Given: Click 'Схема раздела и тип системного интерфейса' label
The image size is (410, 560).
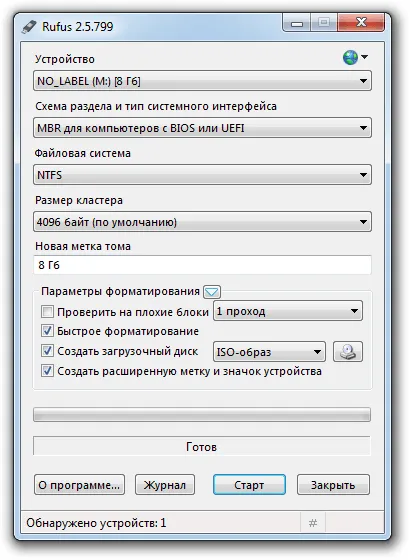Looking at the screenshot, I should [x=156, y=106].
